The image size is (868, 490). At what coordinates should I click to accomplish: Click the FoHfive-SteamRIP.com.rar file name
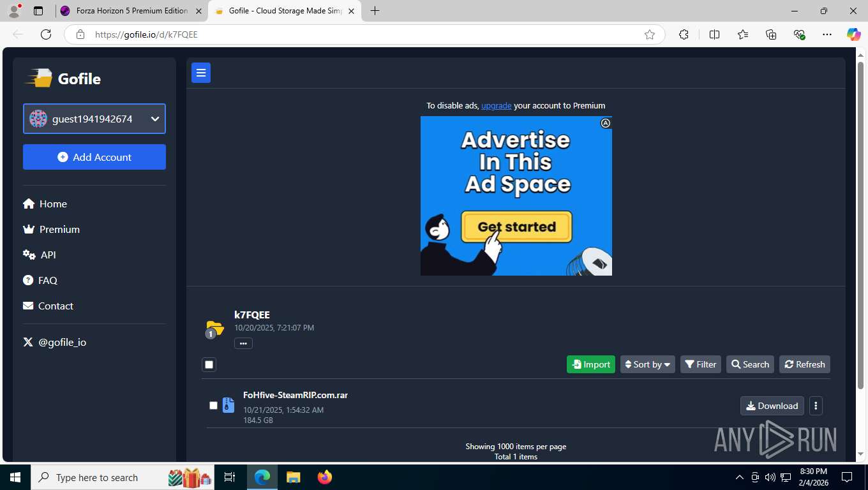[x=296, y=395]
